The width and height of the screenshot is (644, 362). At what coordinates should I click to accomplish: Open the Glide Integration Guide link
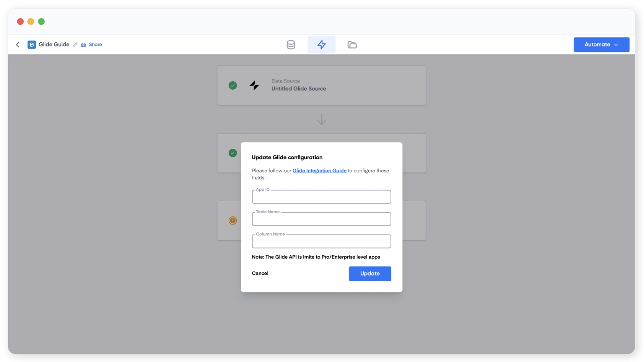(319, 171)
